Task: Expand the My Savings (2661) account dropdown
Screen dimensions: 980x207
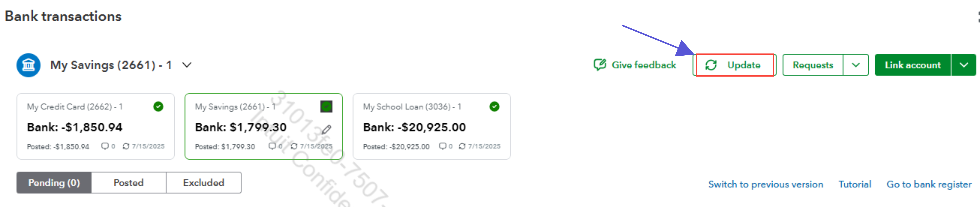Action: coord(187,65)
